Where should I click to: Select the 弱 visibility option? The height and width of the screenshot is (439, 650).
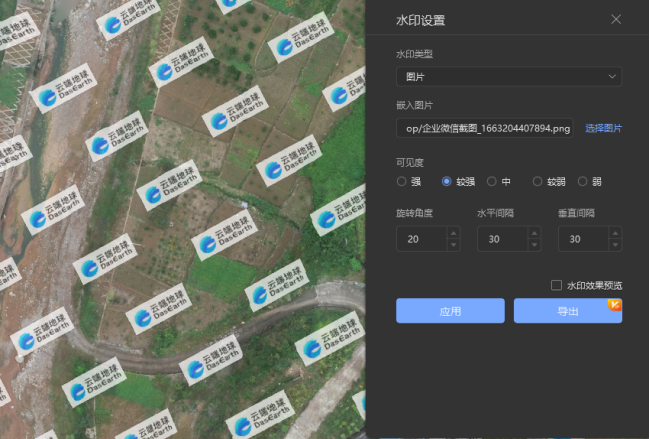(x=582, y=181)
